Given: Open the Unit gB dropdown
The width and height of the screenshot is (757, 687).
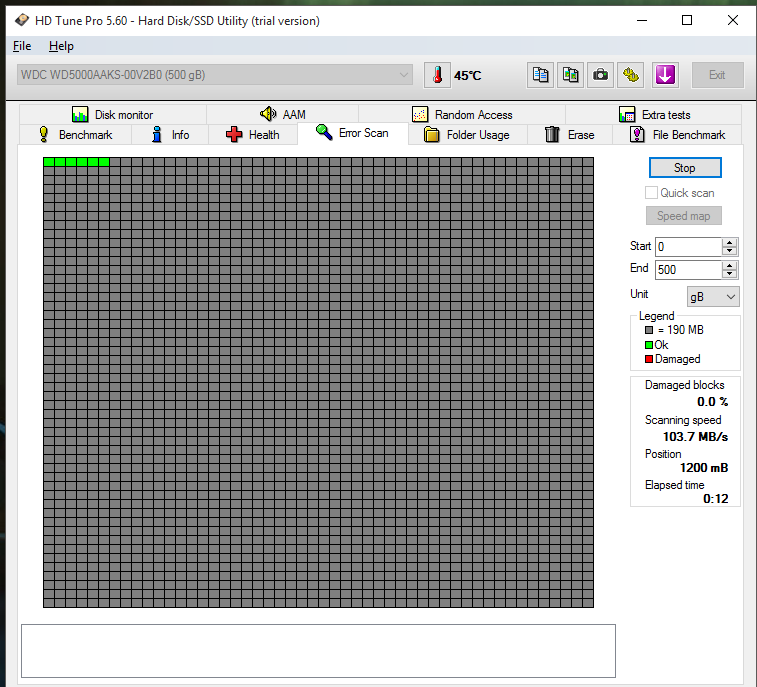Looking at the screenshot, I should (713, 297).
